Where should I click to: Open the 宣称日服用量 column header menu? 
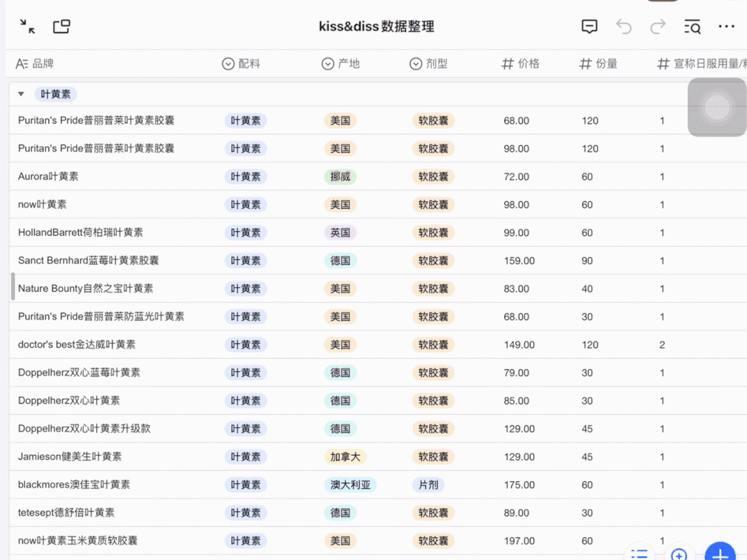coord(702,64)
